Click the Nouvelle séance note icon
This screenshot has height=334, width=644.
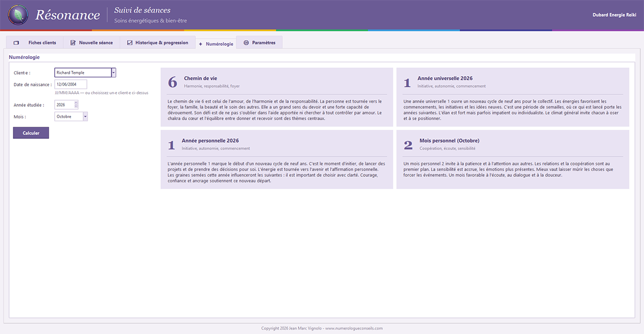(73, 43)
